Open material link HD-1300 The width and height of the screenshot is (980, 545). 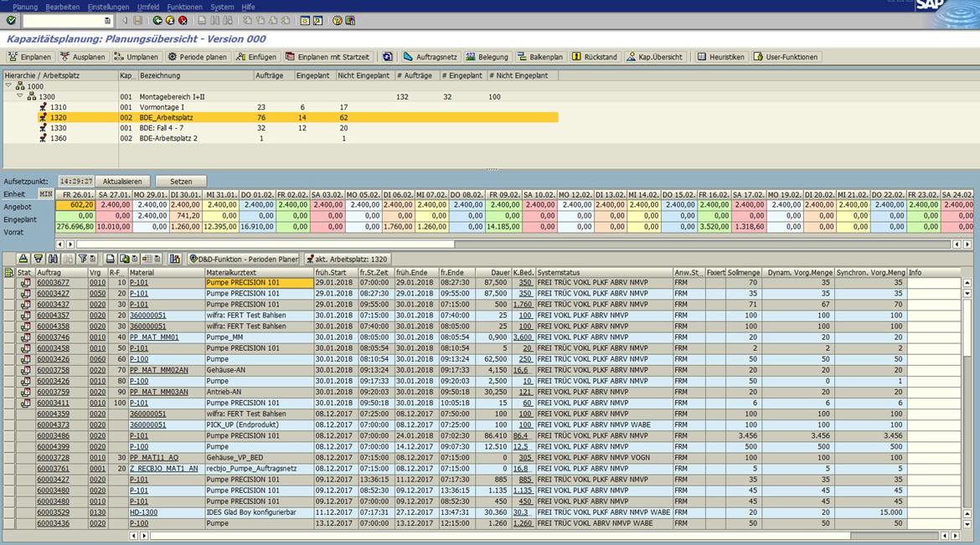(x=144, y=512)
